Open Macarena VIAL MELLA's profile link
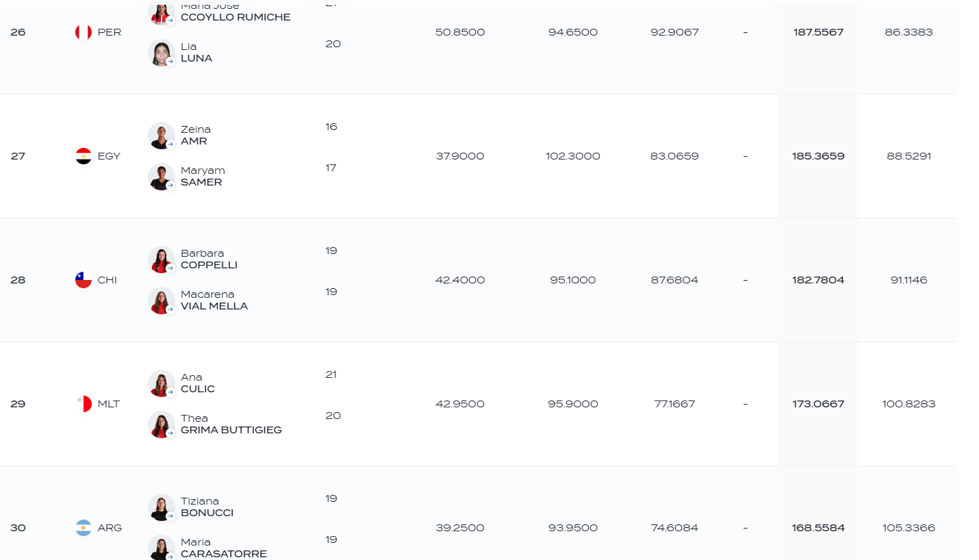The image size is (979, 560). pos(214,300)
